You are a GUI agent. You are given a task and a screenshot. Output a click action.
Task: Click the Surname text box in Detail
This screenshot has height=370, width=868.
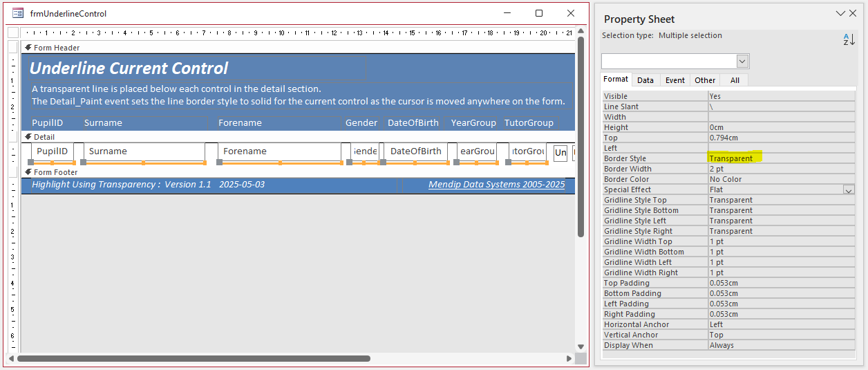pyautogui.click(x=144, y=151)
